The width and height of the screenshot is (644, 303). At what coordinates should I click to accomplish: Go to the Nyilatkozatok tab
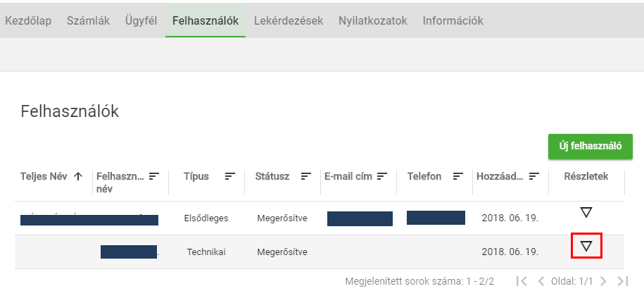[x=373, y=20]
